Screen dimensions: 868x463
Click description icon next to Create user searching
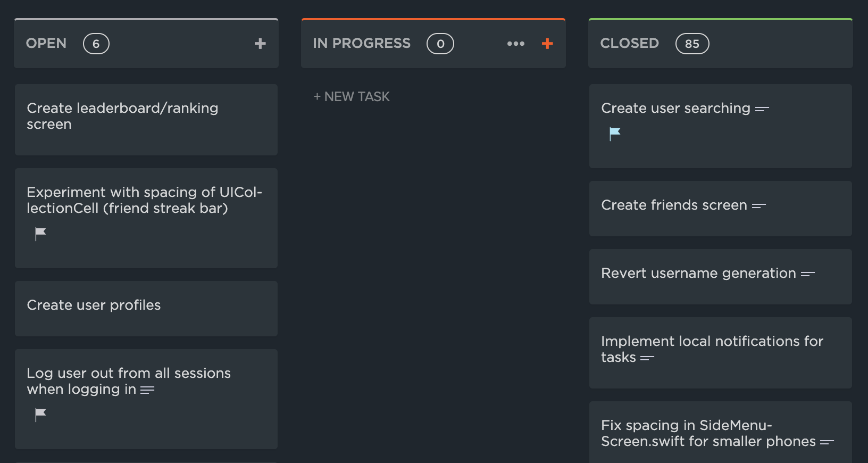[762, 109]
